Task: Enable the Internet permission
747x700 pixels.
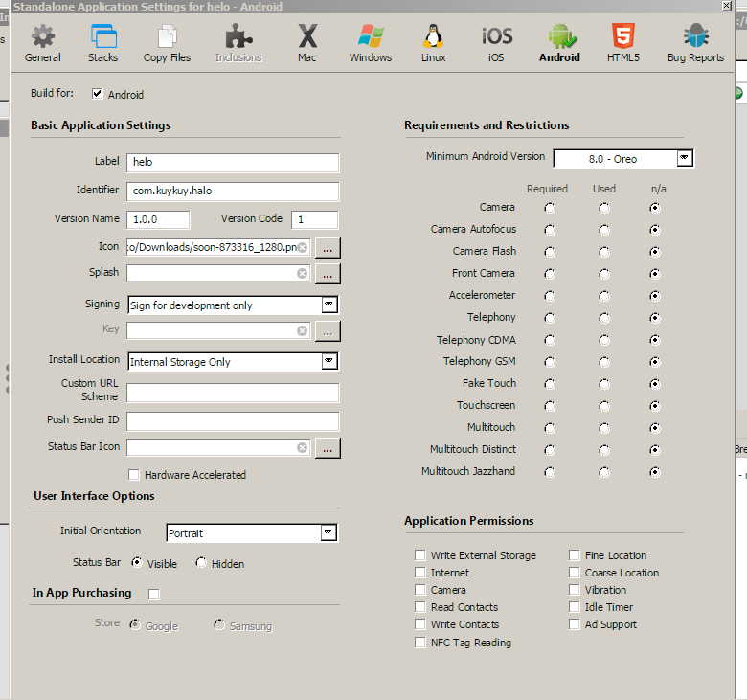Action: [420, 573]
